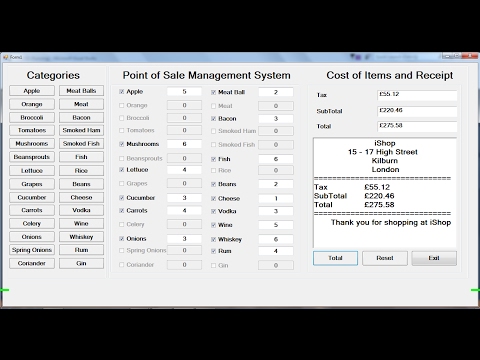Click the Cheese quantity field

coord(276,198)
